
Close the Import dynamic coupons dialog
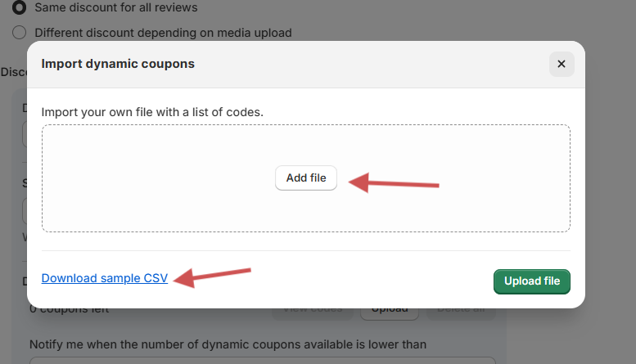pos(561,64)
